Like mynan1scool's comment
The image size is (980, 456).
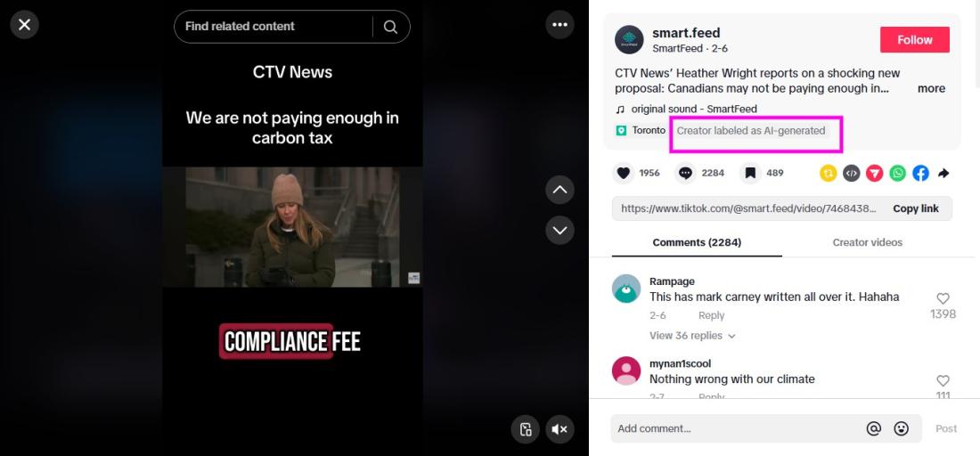coord(943,380)
